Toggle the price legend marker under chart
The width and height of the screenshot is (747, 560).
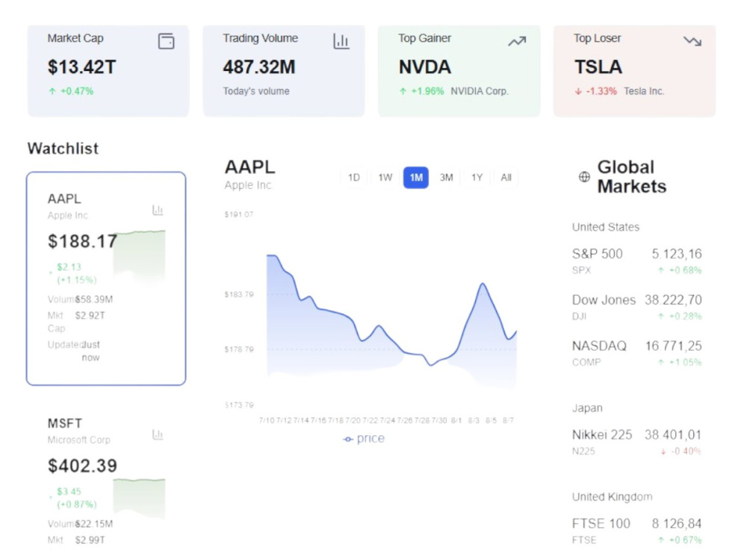click(348, 439)
